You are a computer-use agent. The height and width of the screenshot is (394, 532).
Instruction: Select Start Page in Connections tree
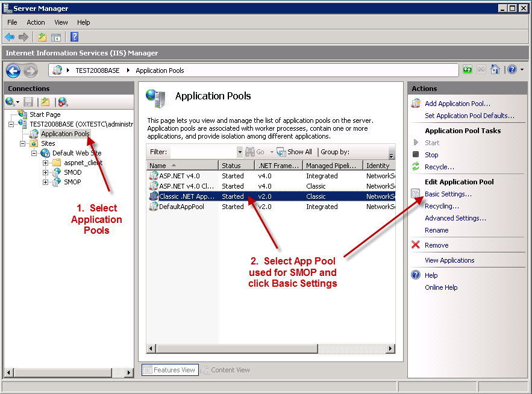(x=45, y=114)
